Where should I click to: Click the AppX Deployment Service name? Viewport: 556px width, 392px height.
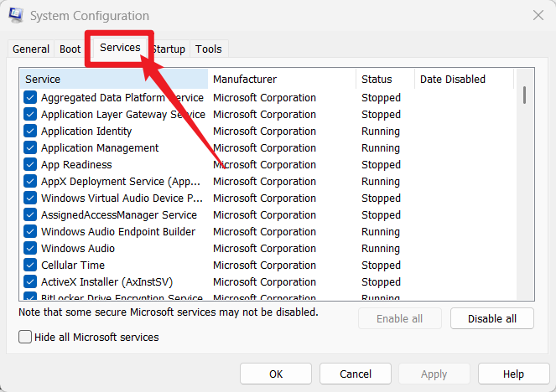click(121, 181)
